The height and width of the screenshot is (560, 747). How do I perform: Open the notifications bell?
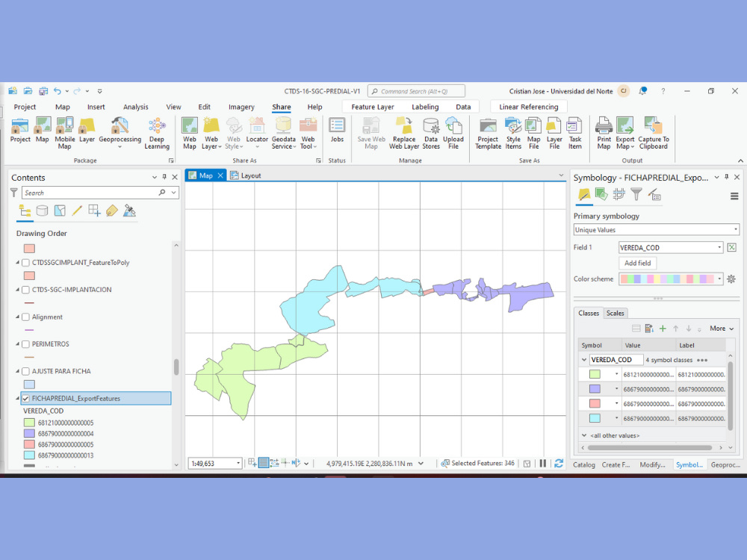(642, 91)
